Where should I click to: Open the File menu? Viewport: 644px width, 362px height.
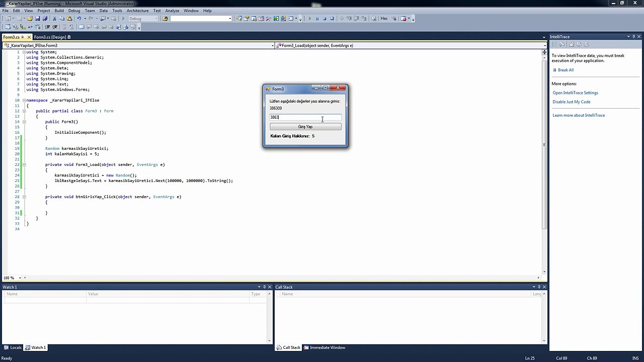[x=5, y=11]
